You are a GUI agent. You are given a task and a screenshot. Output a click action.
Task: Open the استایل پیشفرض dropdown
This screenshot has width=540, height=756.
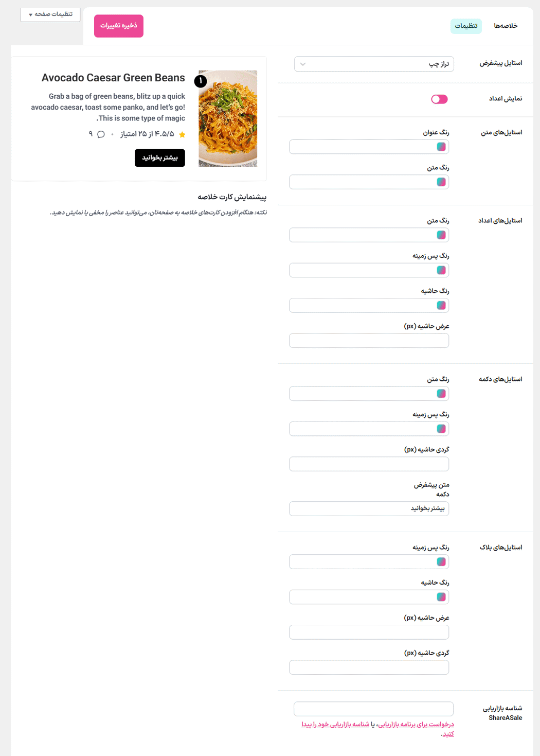pyautogui.click(x=374, y=64)
